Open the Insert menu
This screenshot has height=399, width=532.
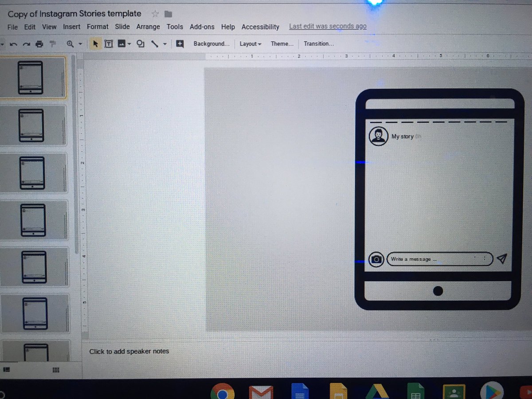(71, 27)
